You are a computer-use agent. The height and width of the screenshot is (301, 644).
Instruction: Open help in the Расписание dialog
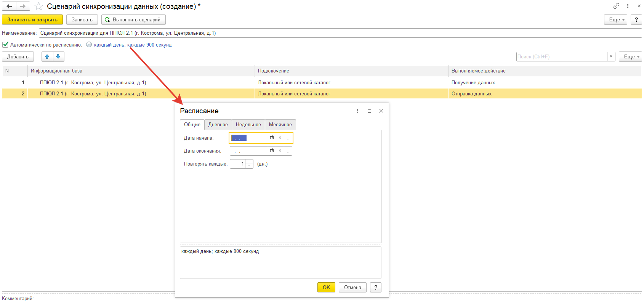[376, 287]
